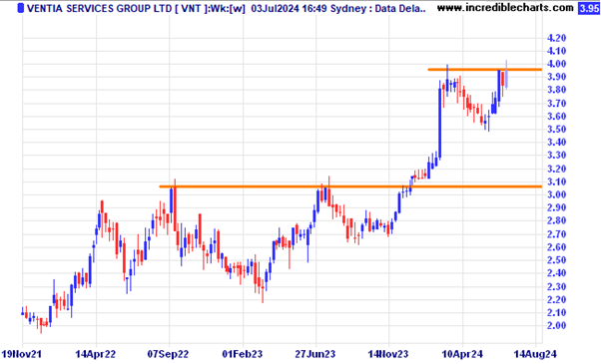Click the 14Aug24 date label
Viewport: 601px width, 364px height.
(535, 354)
